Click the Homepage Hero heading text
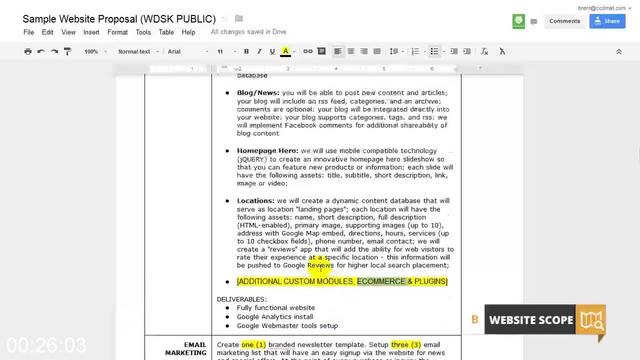 (268, 151)
